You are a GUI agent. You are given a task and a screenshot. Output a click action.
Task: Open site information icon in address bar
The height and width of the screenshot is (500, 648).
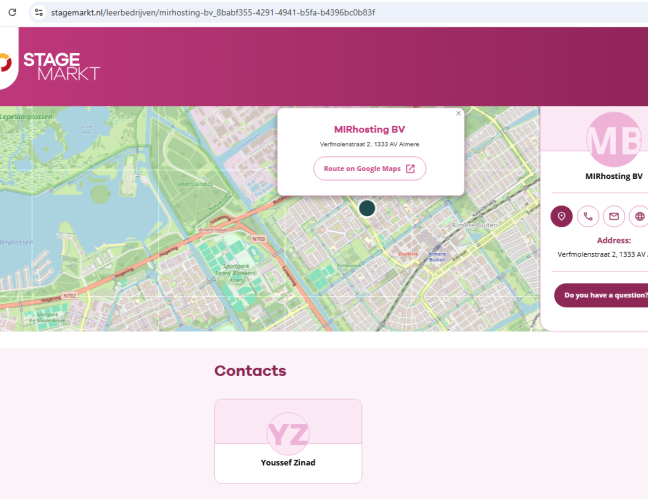coord(38,12)
